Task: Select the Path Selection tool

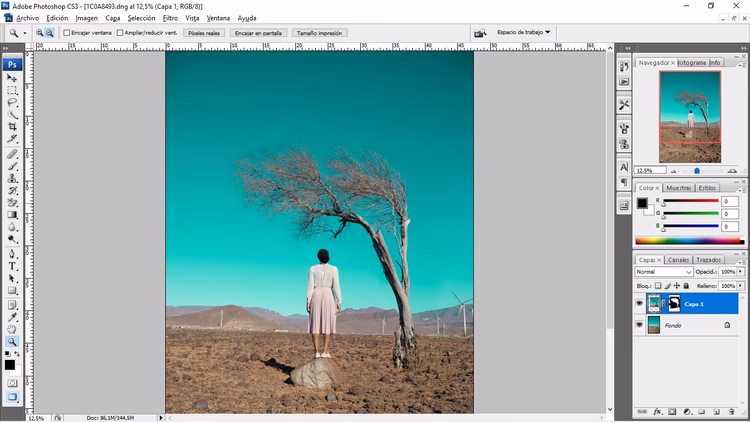Action: coord(12,278)
